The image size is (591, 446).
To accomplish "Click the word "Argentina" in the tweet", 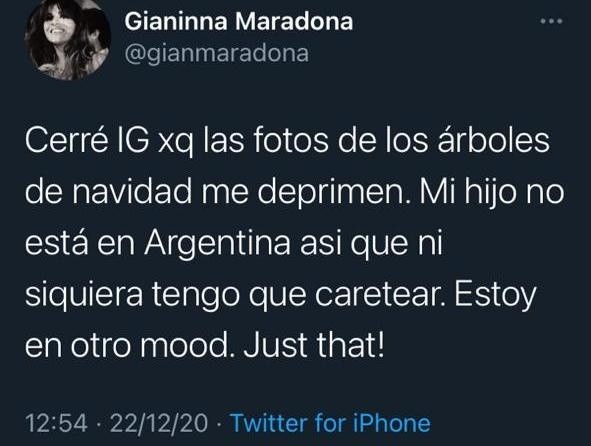I will point(217,244).
